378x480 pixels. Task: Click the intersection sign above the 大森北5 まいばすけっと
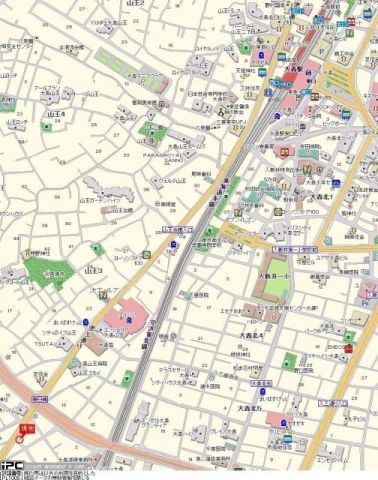261,384
